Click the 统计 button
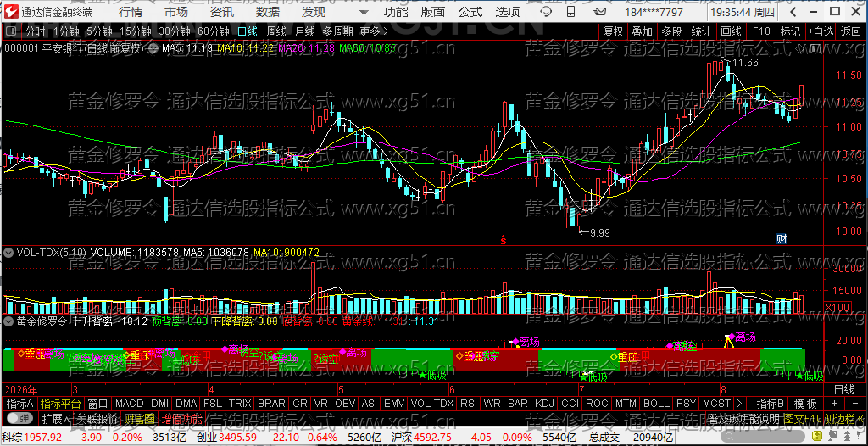Screen dimensions: 868x446 [701, 31]
